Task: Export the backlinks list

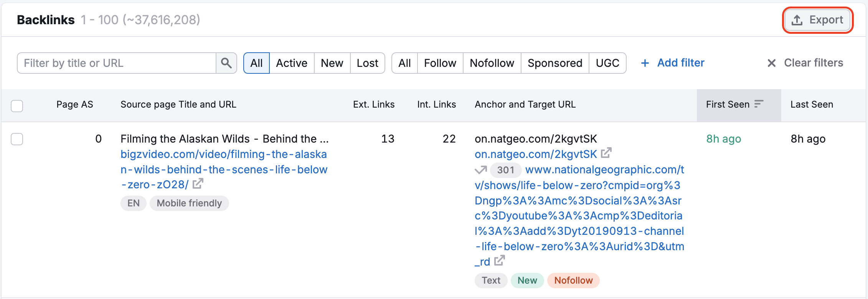Action: 817,20
